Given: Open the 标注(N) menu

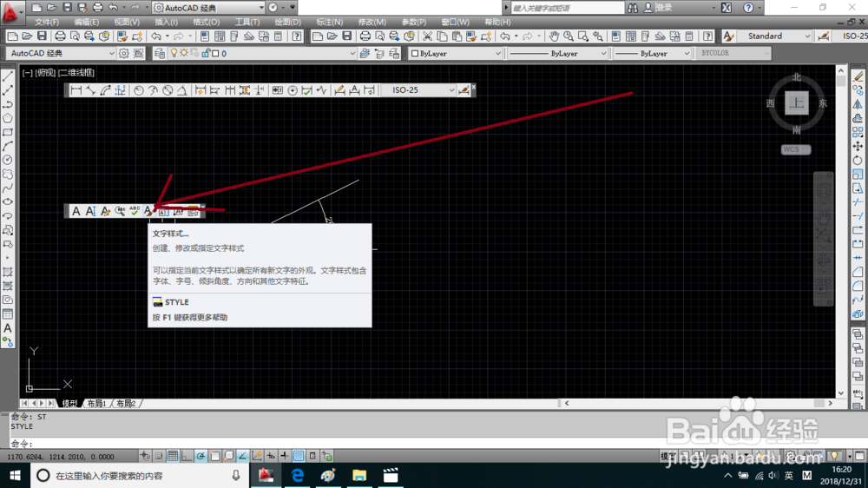Looking at the screenshot, I should (x=329, y=23).
